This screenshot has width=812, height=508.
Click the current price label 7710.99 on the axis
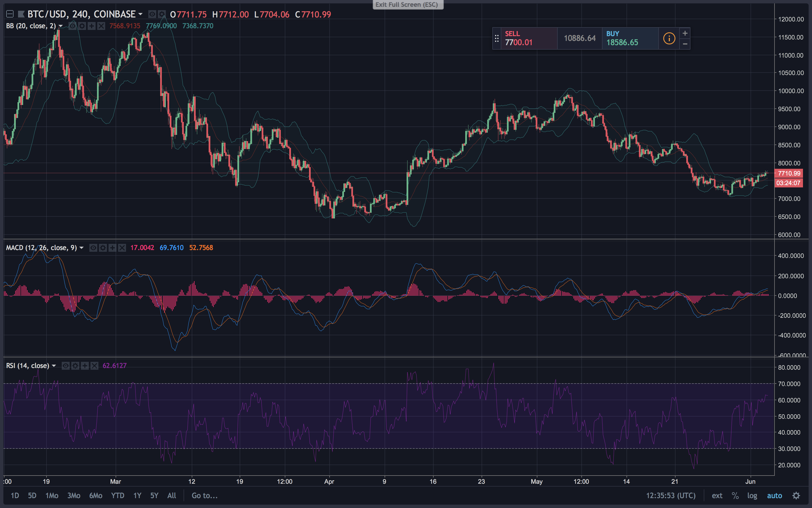point(789,173)
